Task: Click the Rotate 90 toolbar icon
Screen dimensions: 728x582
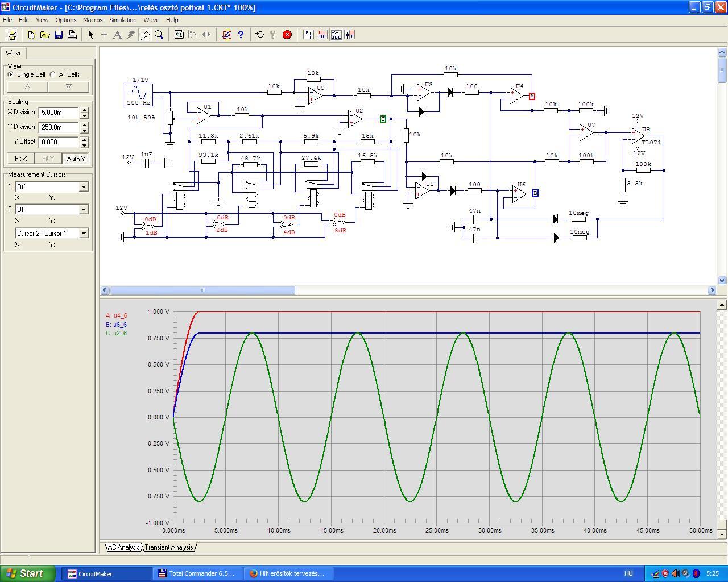Action: (x=193, y=35)
